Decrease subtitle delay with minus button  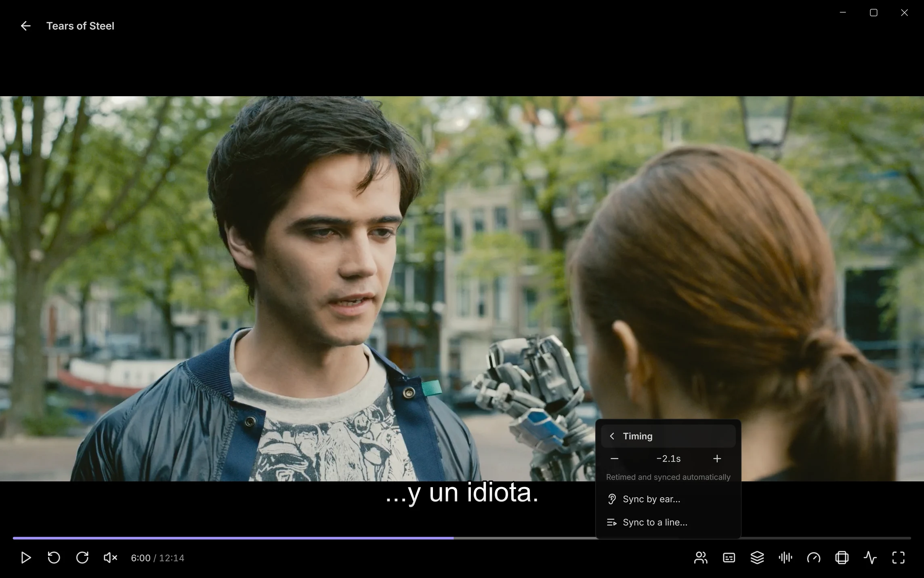click(x=614, y=459)
